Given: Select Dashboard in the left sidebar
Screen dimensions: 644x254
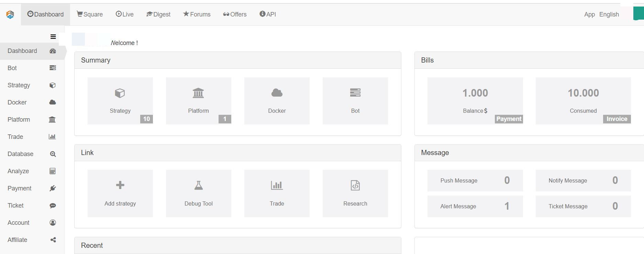Looking at the screenshot, I should (32, 51).
